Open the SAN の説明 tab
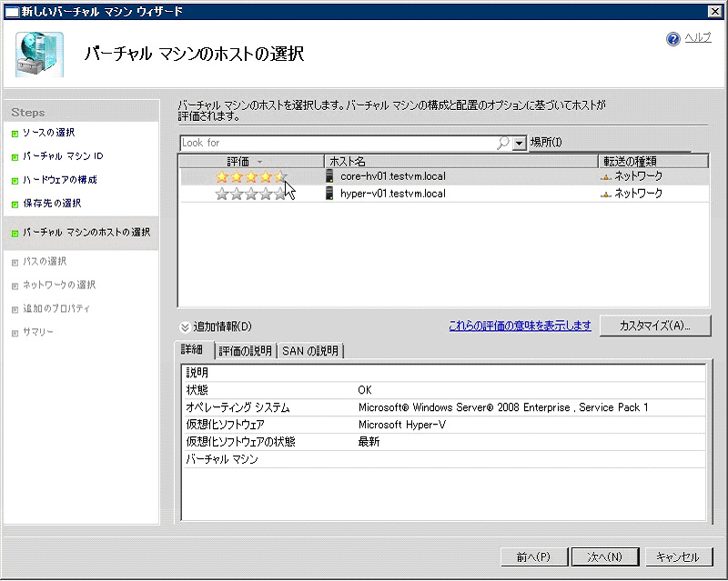This screenshot has height=581, width=728. point(310,349)
